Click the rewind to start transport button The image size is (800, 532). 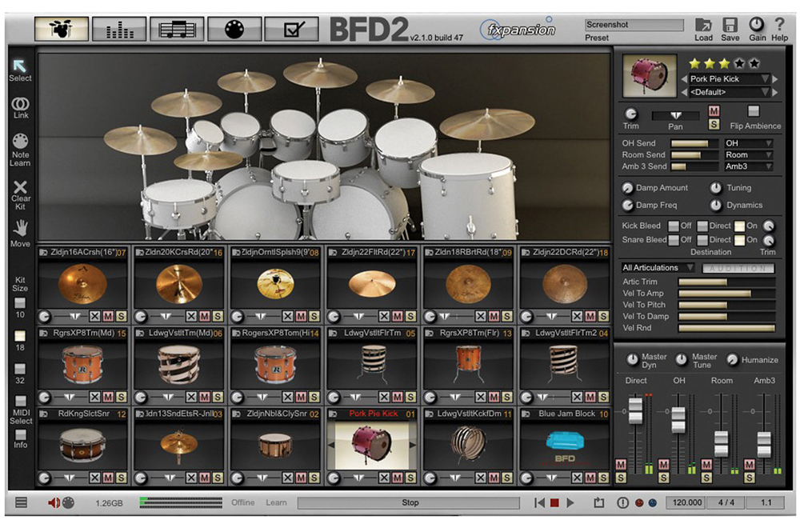point(538,503)
